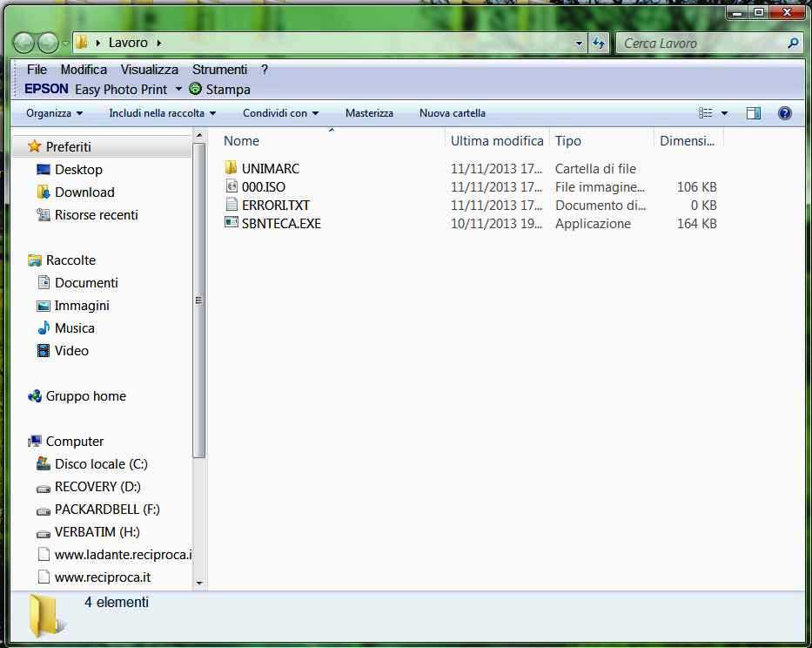The image size is (812, 648).
Task: Click the Video filmstrip icon
Action: [44, 351]
